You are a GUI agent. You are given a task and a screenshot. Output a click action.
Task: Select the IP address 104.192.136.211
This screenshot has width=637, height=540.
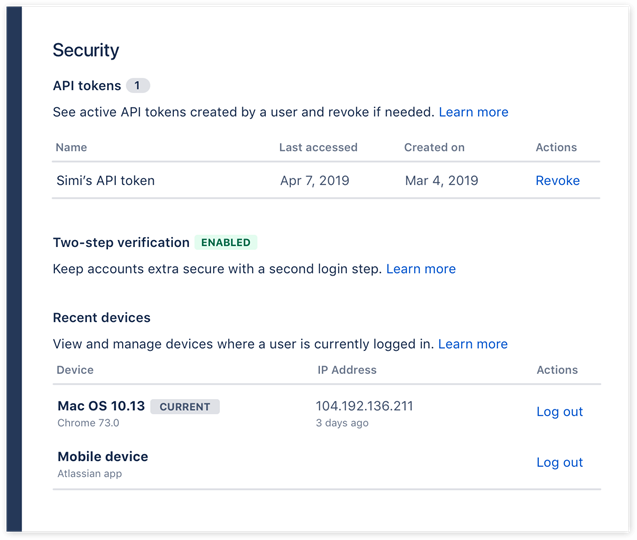point(364,406)
